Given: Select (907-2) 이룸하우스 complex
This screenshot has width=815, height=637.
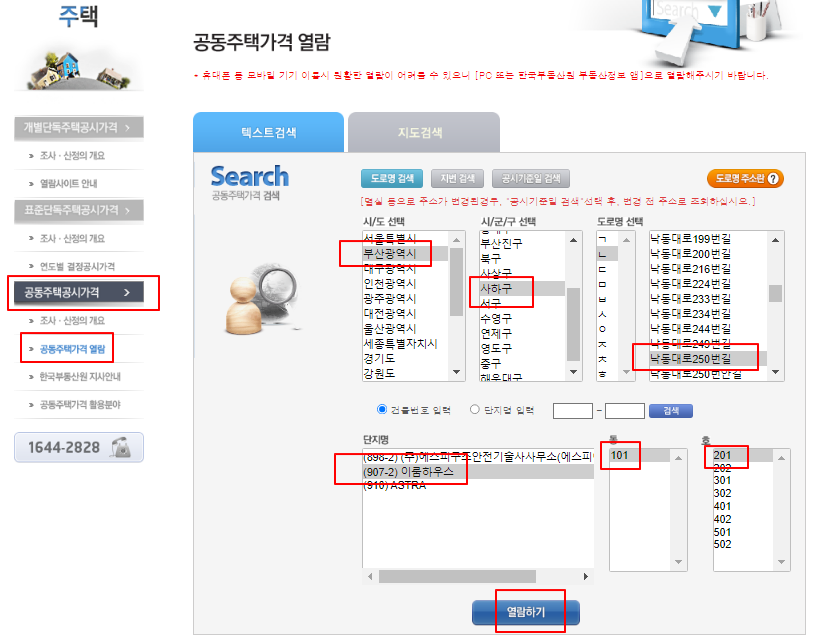Looking at the screenshot, I should (478, 471).
